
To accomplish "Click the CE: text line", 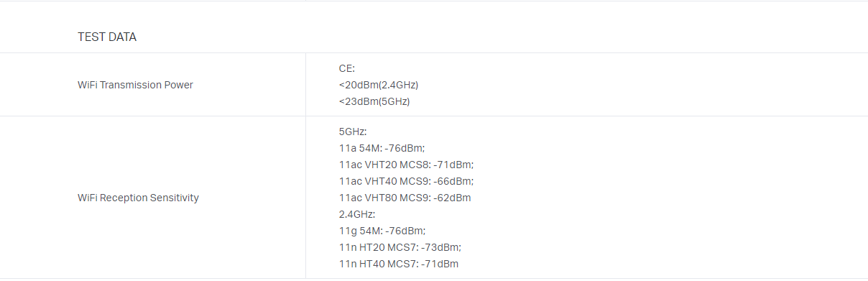I will (x=347, y=68).
